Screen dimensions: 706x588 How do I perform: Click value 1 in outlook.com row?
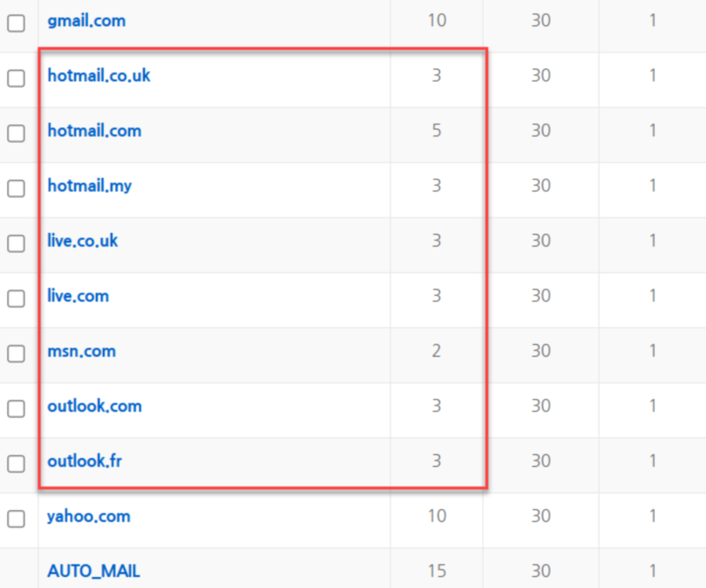(652, 405)
